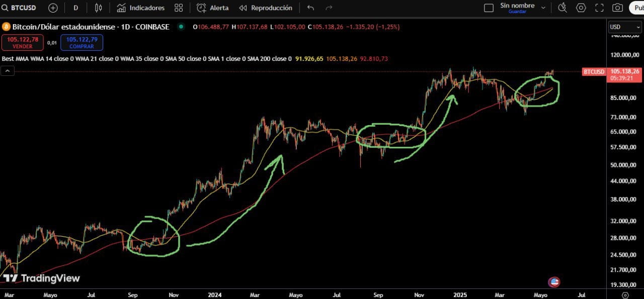Take a chart snapshot with the camera icon
This screenshot has width=644, height=299.
coord(617,8)
